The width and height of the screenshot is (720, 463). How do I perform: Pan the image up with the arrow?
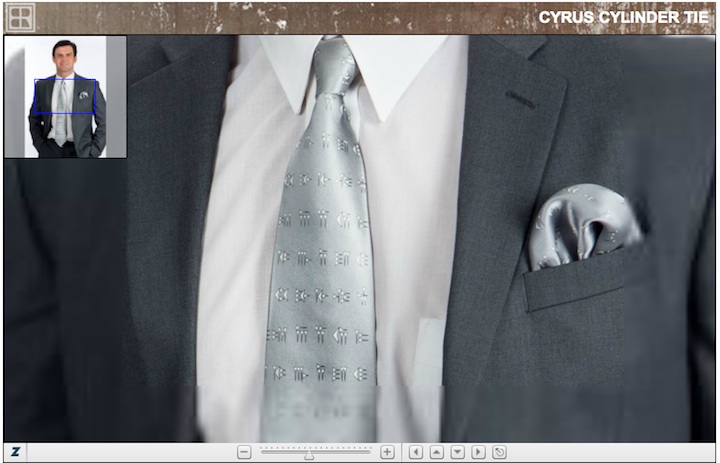tap(437, 452)
